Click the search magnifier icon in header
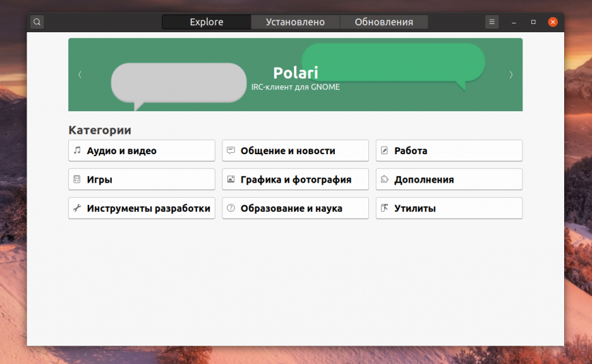 click(x=37, y=22)
